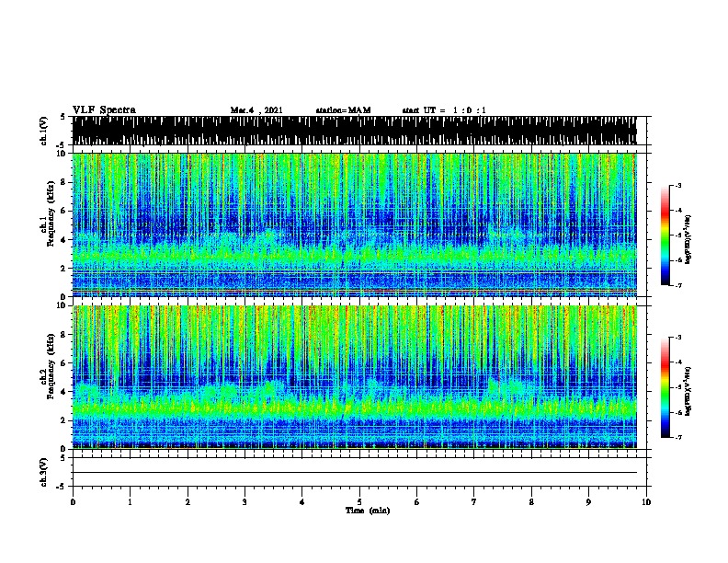Click the ch.1 spectrogram color scale bar

(x=665, y=236)
